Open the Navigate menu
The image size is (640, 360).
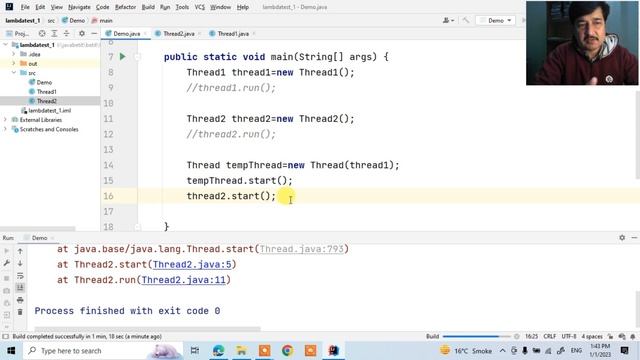pyautogui.click(x=79, y=7)
